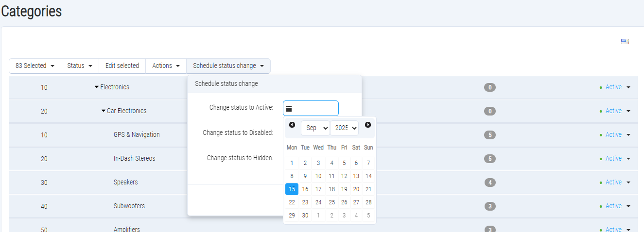This screenshot has height=232, width=644.
Task: Change Electronics status via Active dropdown
Action: click(617, 87)
